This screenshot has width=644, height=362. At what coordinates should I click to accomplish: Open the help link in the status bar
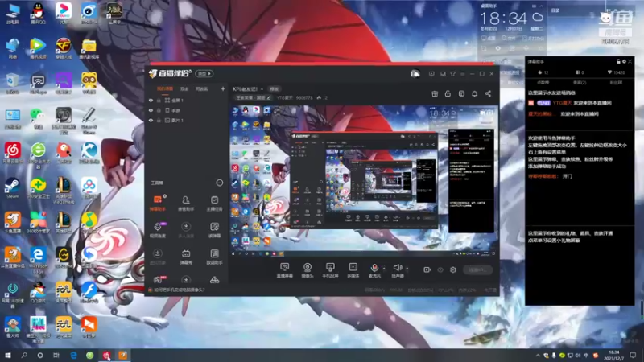179,290
